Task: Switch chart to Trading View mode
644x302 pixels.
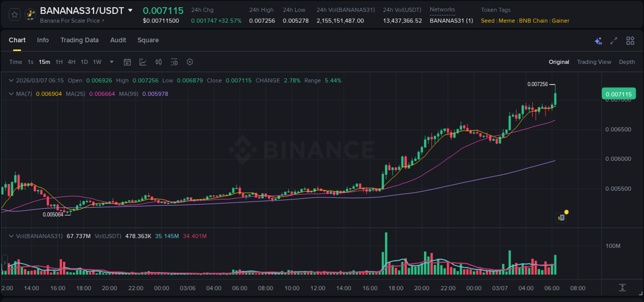Action: [594, 62]
